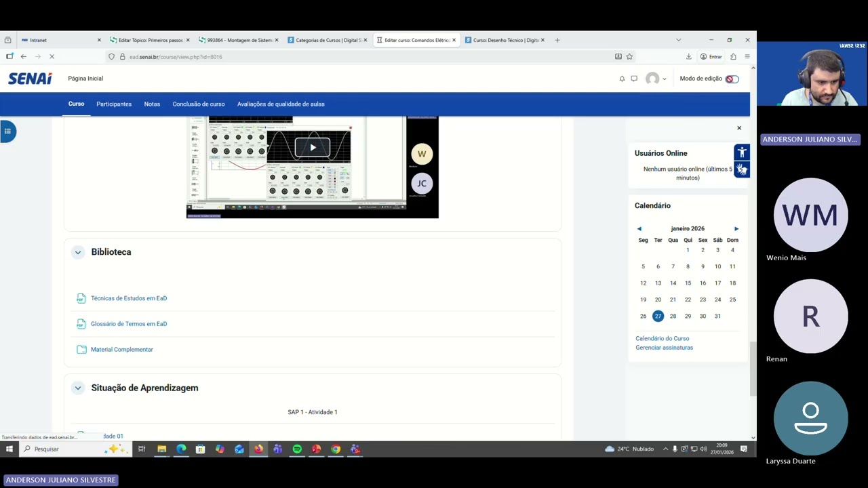
Task: Click the browser back arrow
Action: click(x=23, y=57)
